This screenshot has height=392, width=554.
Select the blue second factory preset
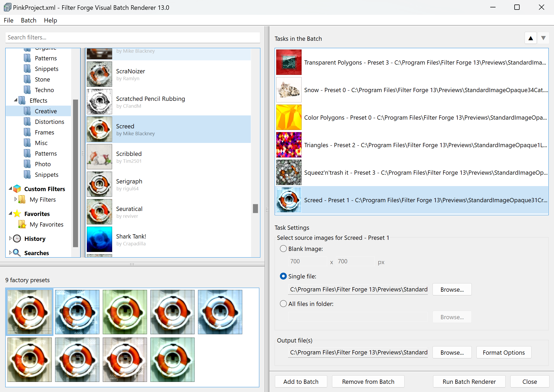[77, 312]
